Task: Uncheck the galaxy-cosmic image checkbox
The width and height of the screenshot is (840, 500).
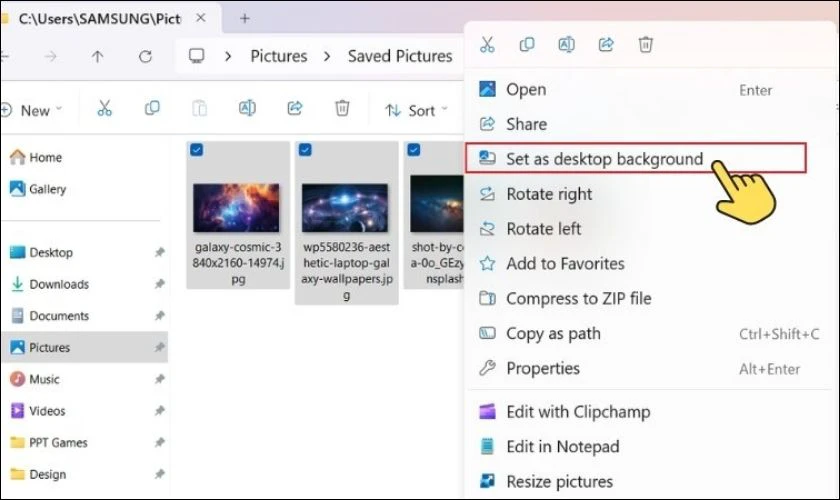Action: click(x=197, y=150)
